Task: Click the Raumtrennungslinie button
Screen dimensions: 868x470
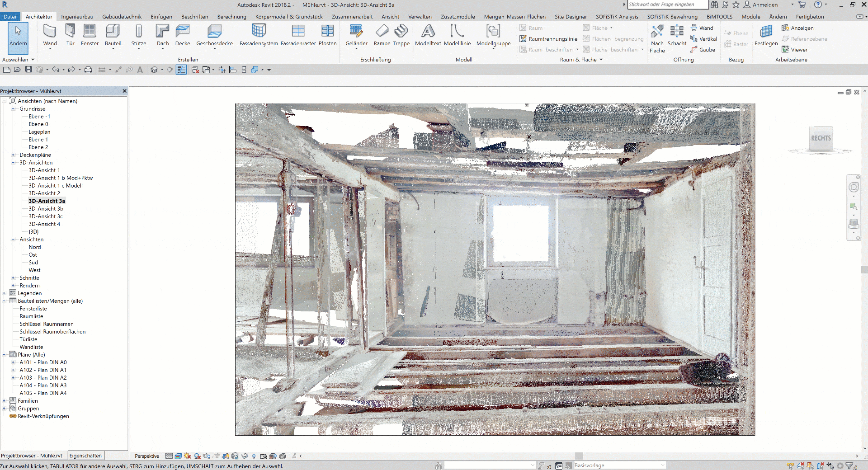Action: 548,39
